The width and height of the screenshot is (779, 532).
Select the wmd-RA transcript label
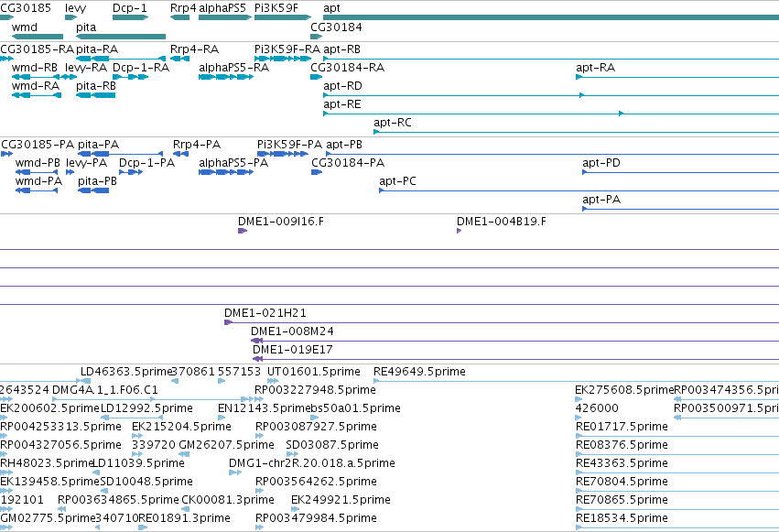pos(36,86)
